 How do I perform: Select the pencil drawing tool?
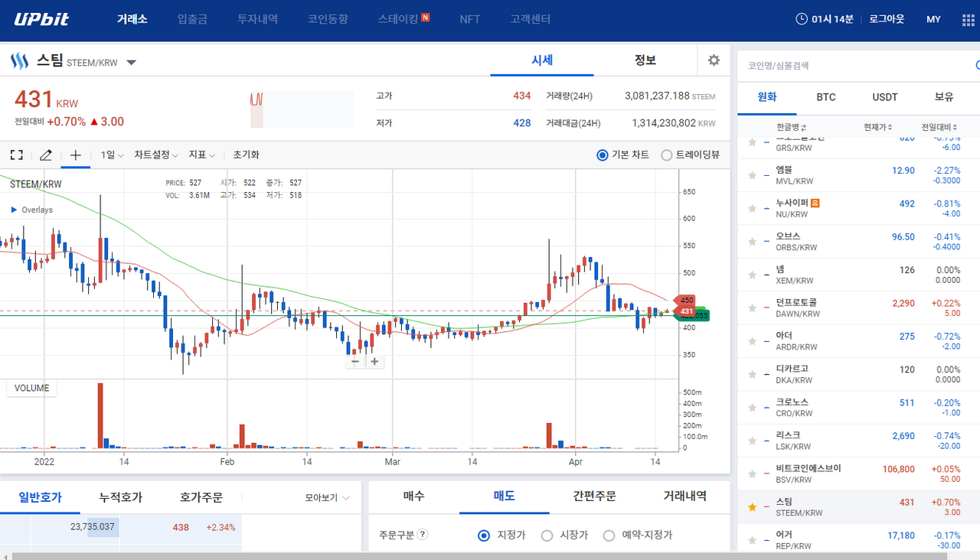(x=46, y=155)
